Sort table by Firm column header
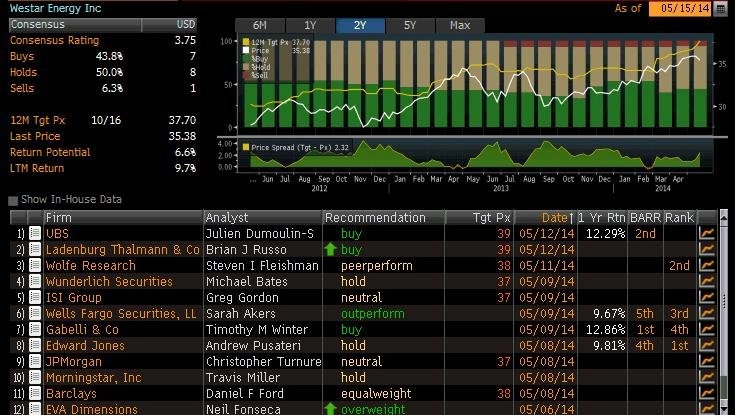The height and width of the screenshot is (415, 735). 123,218
